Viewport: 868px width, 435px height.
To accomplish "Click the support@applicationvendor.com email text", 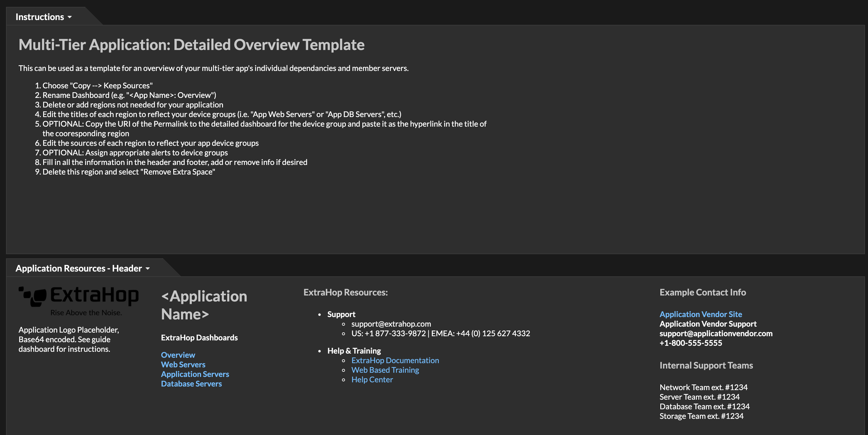I will tap(716, 333).
